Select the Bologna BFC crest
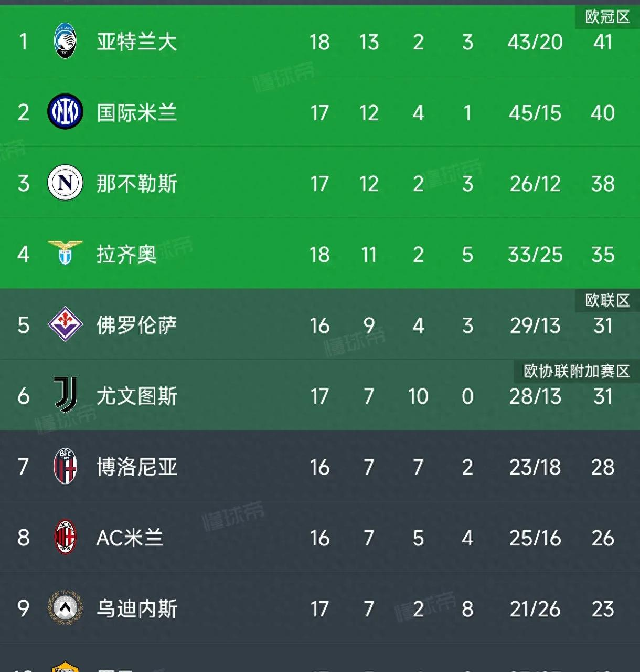The width and height of the screenshot is (640, 672). tap(66, 466)
